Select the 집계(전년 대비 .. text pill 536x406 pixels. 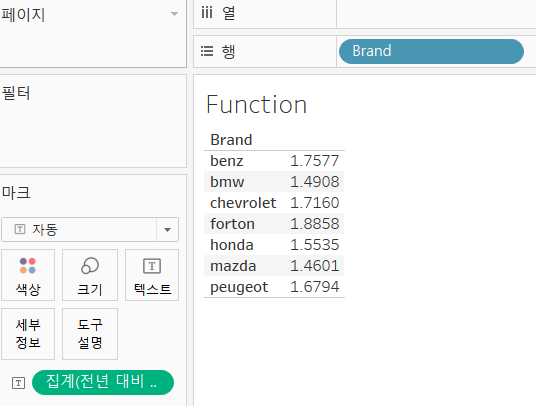click(103, 382)
